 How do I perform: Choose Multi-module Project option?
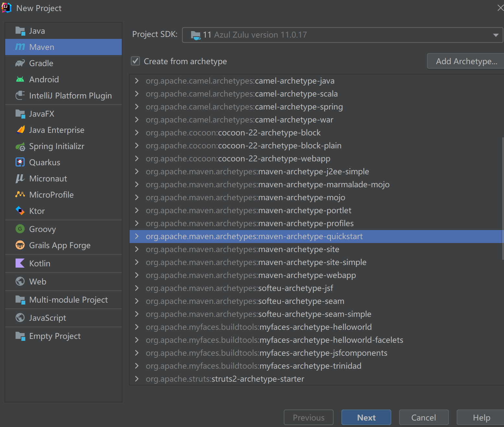point(63,300)
